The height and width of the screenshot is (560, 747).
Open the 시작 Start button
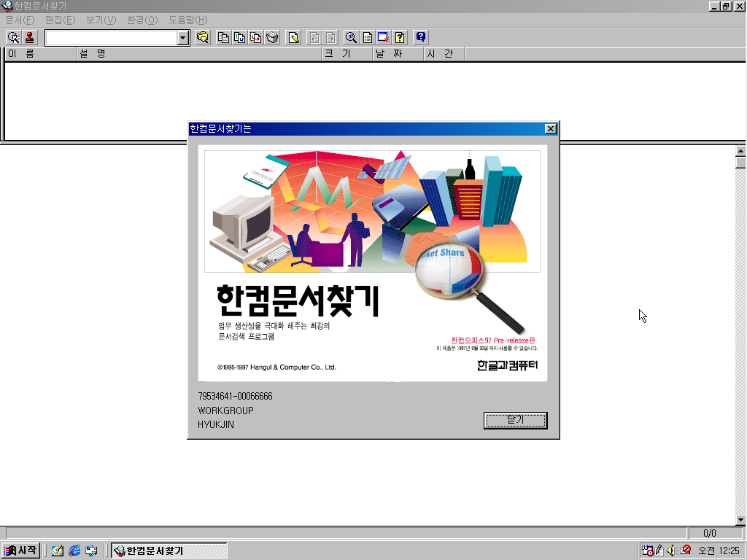20,551
